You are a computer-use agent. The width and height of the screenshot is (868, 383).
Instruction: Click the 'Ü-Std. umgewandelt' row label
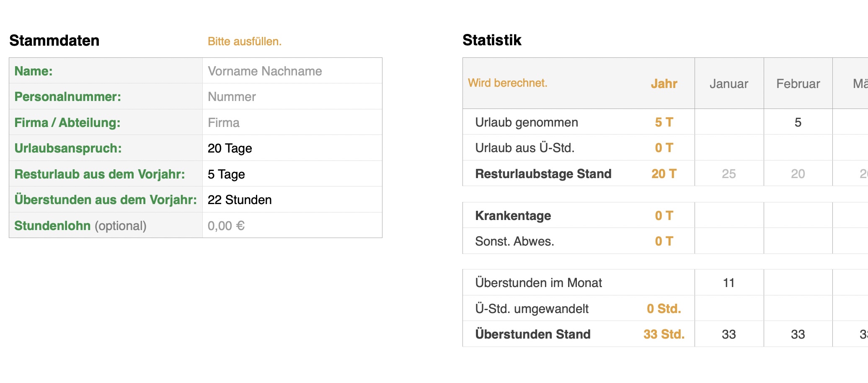(x=532, y=309)
